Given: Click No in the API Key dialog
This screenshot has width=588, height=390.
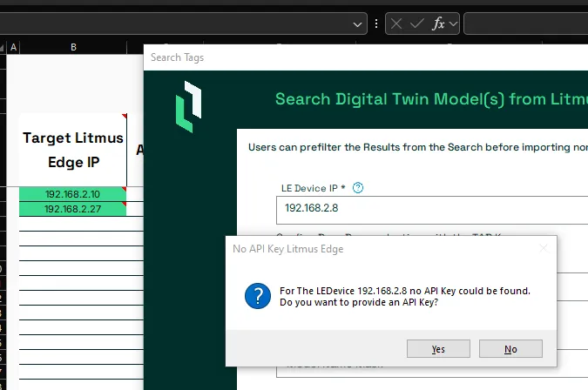Looking at the screenshot, I should (x=510, y=349).
